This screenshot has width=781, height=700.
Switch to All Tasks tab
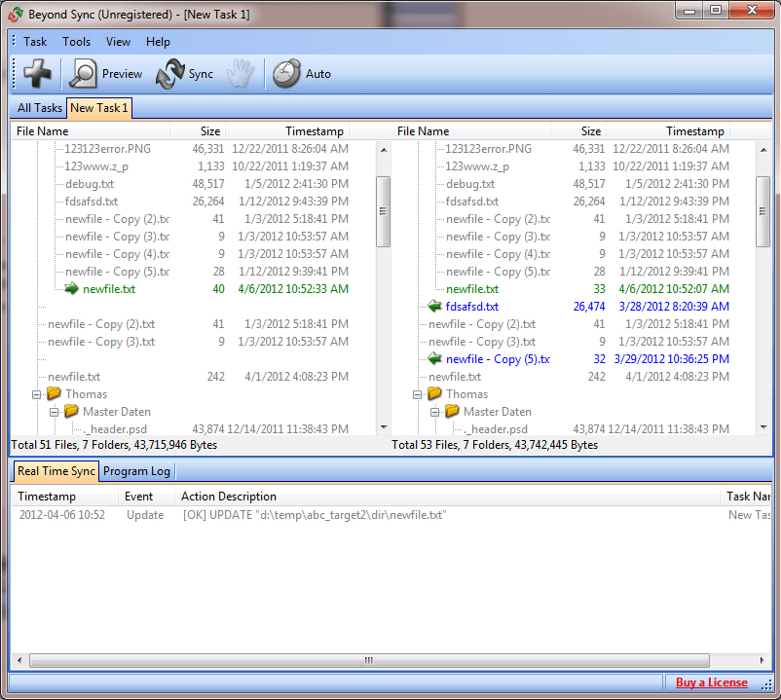[39, 108]
